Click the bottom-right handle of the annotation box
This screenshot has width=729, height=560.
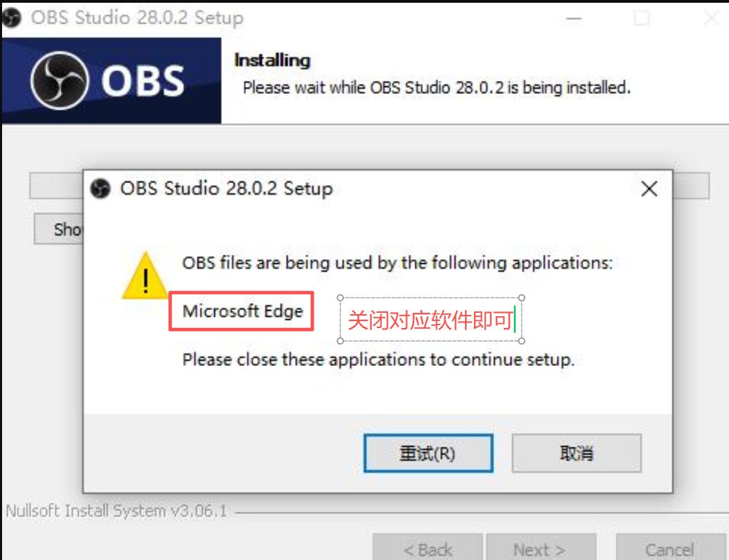click(521, 340)
